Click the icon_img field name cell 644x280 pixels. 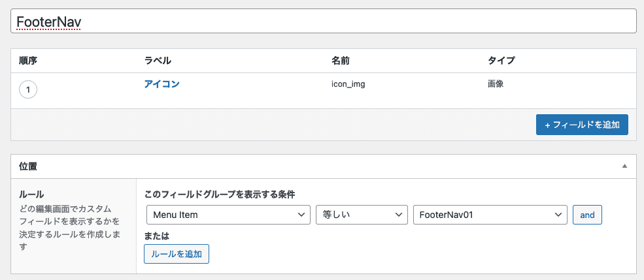(348, 84)
